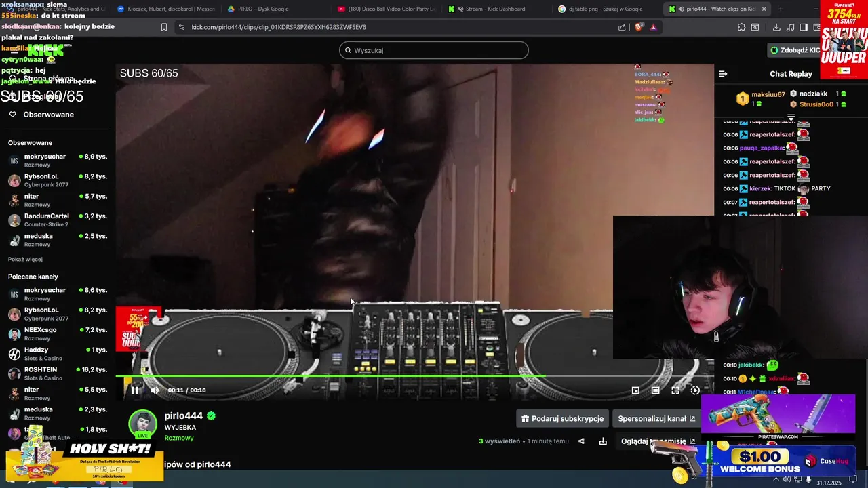Click jakibekk username in chat replay
This screenshot has width=868, height=488.
point(751,365)
